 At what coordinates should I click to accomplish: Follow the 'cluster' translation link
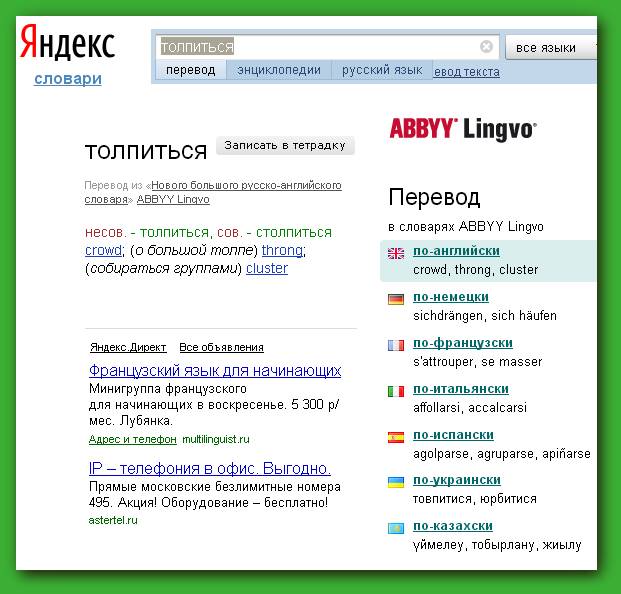tap(267, 268)
